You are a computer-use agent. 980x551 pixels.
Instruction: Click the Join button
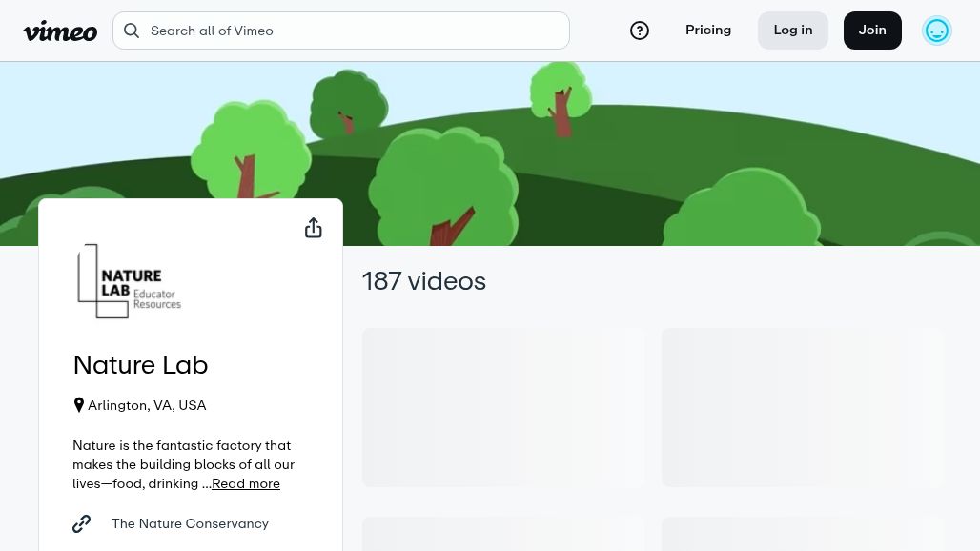tap(871, 30)
